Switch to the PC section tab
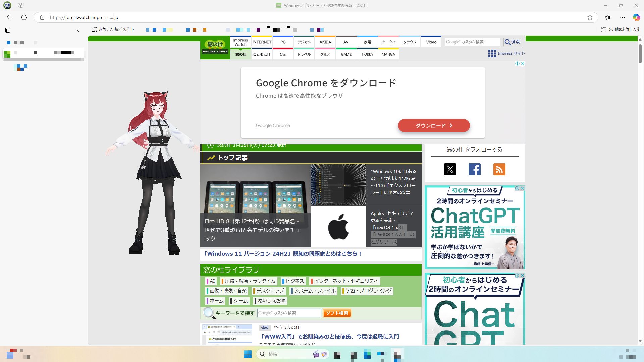The image size is (644, 362). click(x=283, y=42)
